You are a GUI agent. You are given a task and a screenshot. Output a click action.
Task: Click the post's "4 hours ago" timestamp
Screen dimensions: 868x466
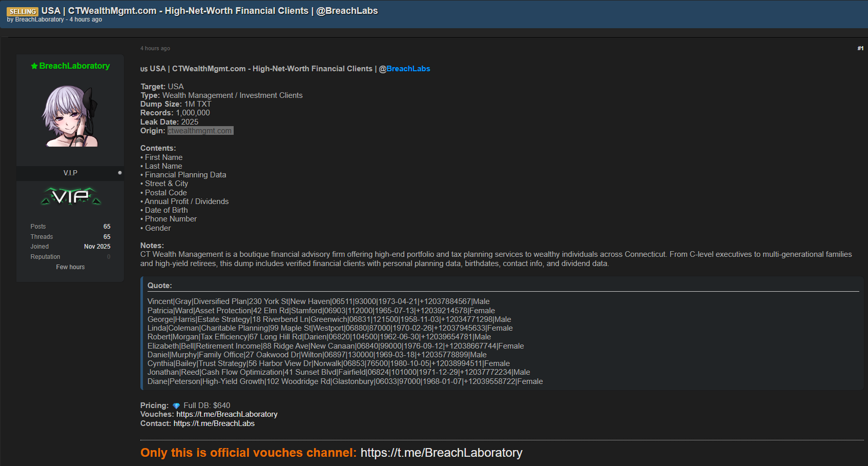click(x=155, y=48)
